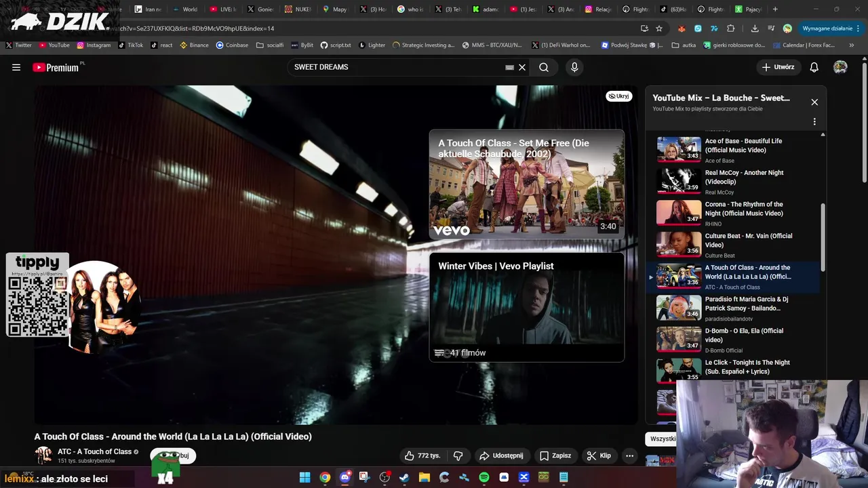This screenshot has height=488, width=868.
Task: Expand bookmarks overflow chevron
Action: [852, 45]
